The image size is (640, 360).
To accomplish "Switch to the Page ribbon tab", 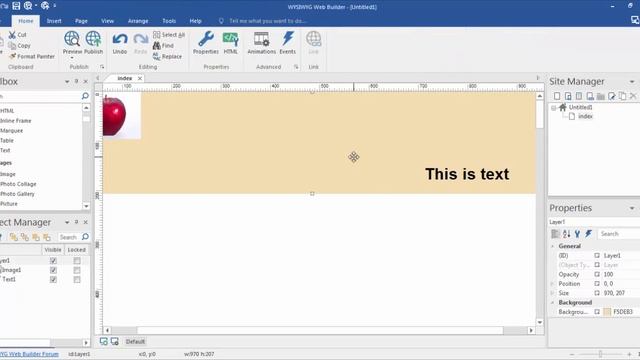I will [81, 21].
